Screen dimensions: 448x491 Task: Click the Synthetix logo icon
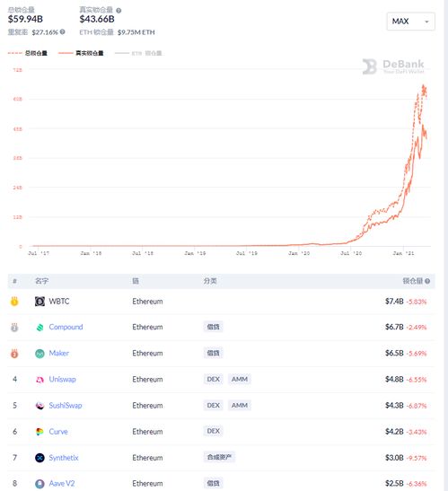pos(40,458)
